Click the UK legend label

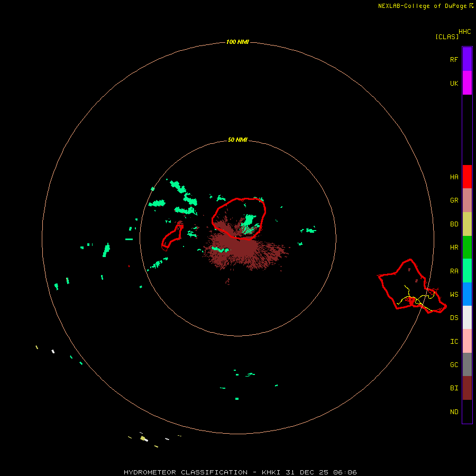(454, 84)
